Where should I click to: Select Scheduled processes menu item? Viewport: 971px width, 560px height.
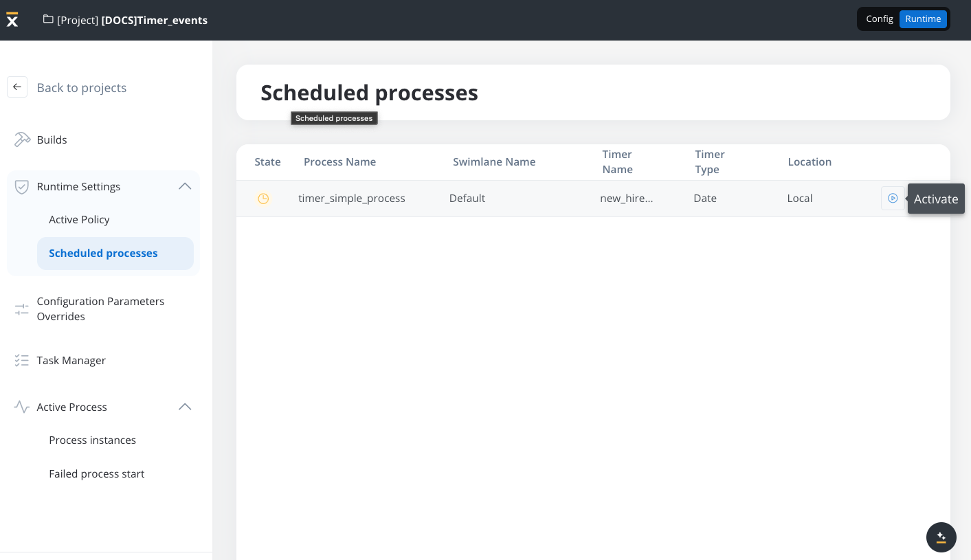[115, 254]
